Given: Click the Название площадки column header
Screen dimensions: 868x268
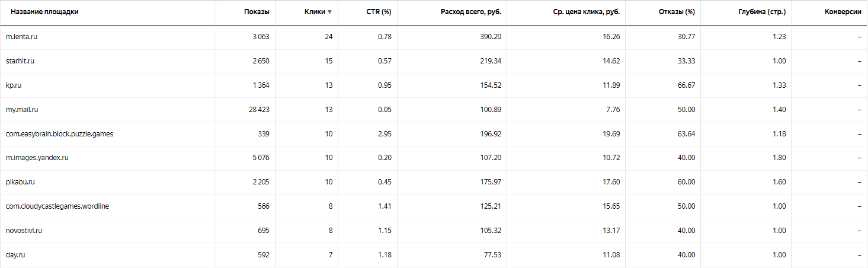Looking at the screenshot, I should point(44,12).
